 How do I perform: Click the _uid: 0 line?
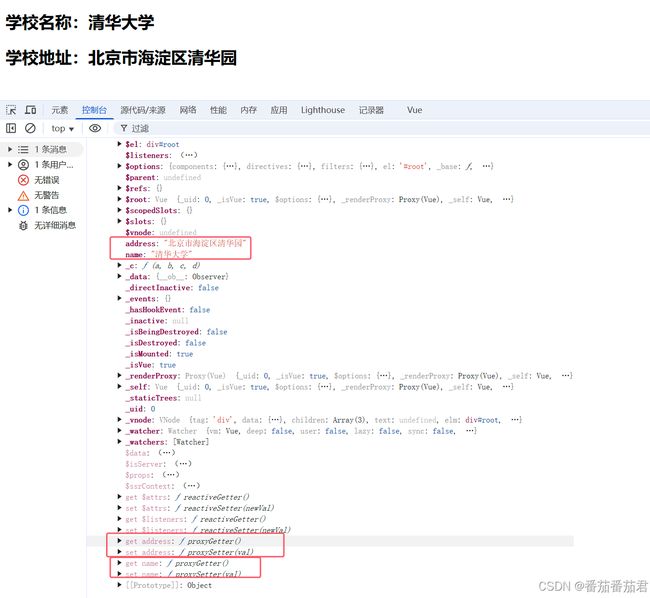(142, 409)
